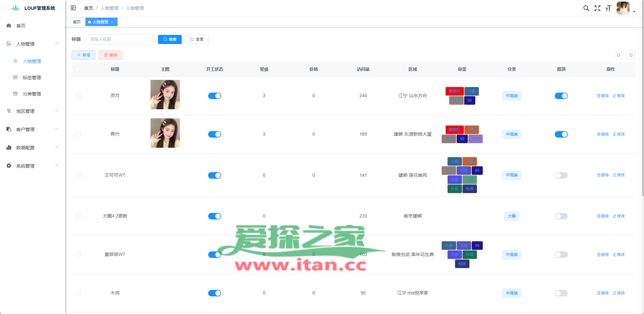
Task: Enable 置顶 switch for 艾可可WT
Action: (x=561, y=175)
